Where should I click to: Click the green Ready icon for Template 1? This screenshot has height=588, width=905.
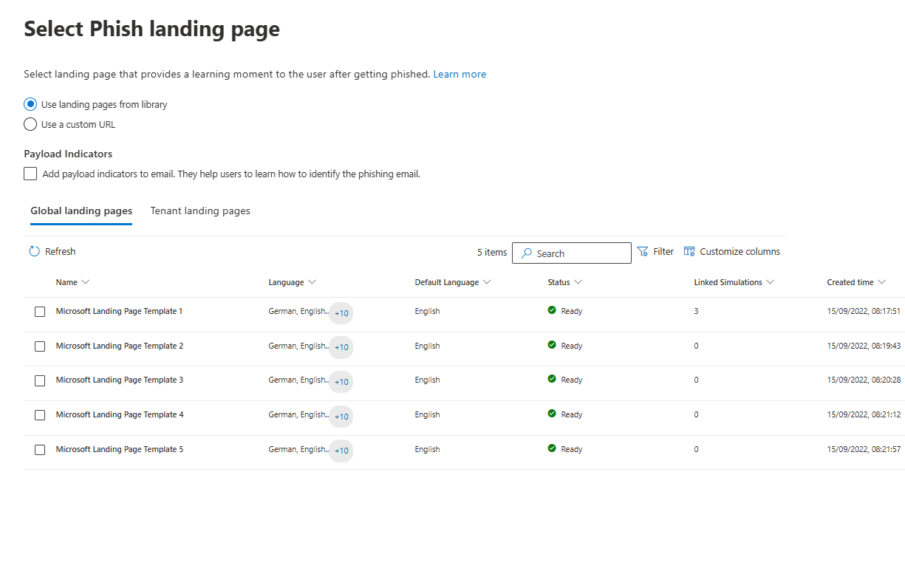pyautogui.click(x=552, y=311)
